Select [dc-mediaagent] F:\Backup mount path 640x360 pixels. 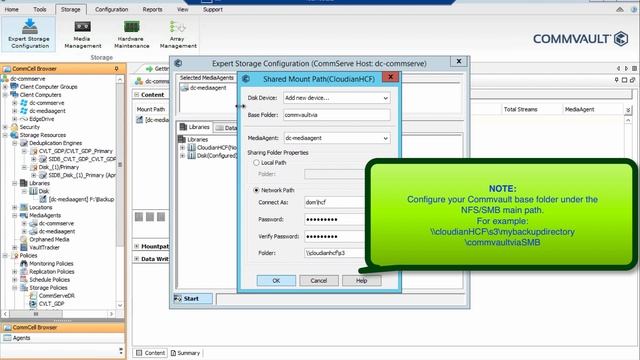point(81,200)
